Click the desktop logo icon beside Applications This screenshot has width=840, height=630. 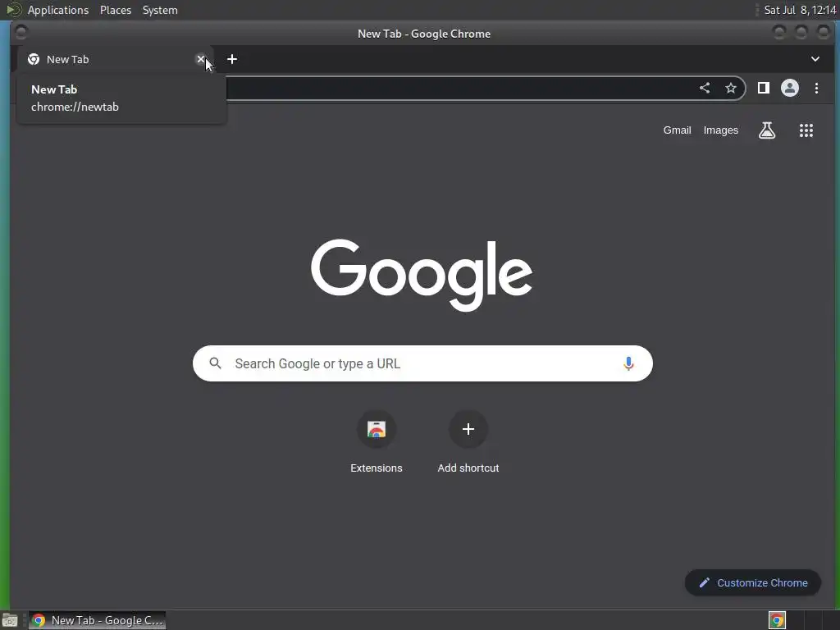click(x=13, y=10)
